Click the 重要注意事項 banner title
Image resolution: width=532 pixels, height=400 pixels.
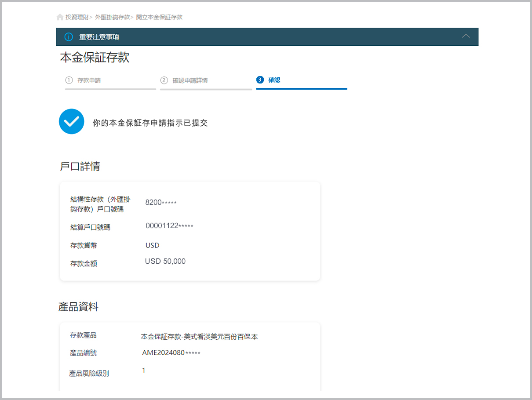point(99,37)
